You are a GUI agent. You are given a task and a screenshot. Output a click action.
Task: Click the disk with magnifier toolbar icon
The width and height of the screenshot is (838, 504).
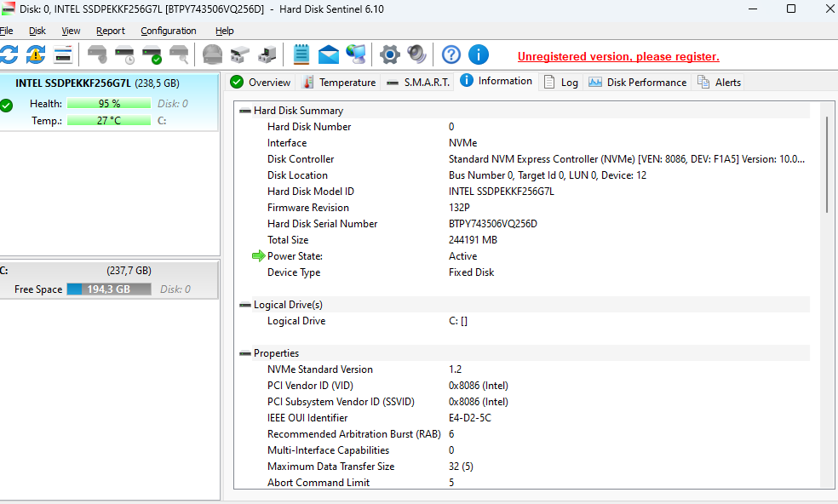click(179, 55)
